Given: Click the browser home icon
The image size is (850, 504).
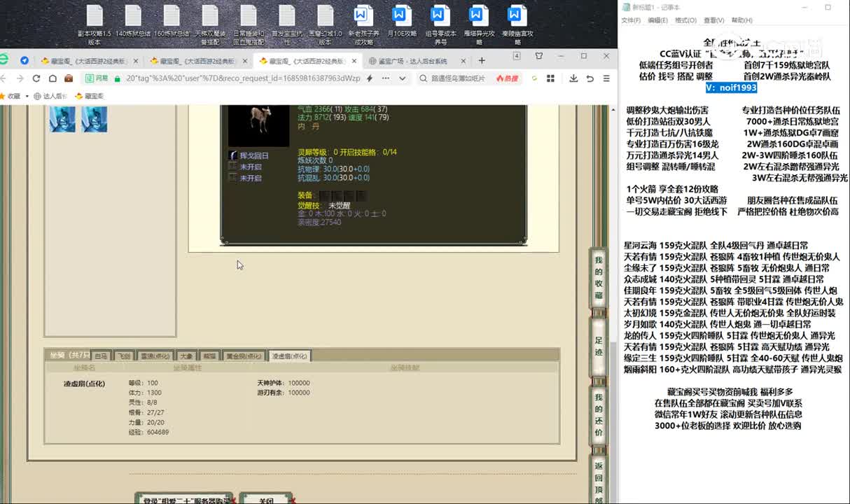Looking at the screenshot, I should coord(53,78).
